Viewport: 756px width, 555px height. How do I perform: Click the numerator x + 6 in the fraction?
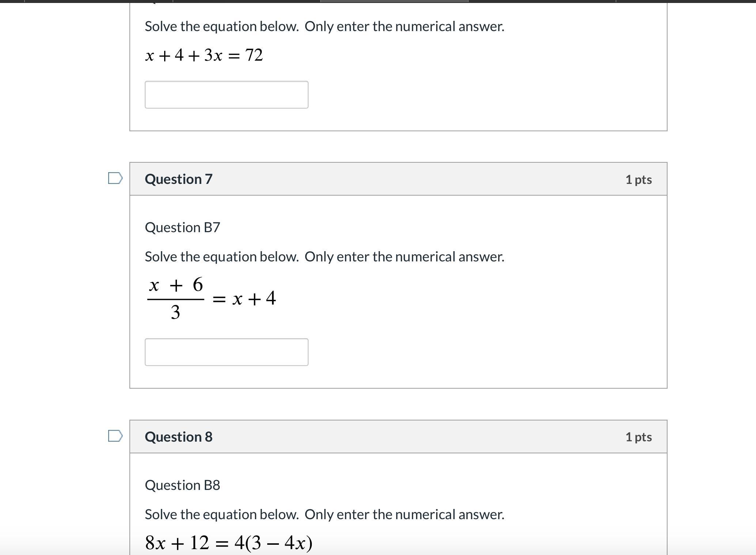pos(176,285)
